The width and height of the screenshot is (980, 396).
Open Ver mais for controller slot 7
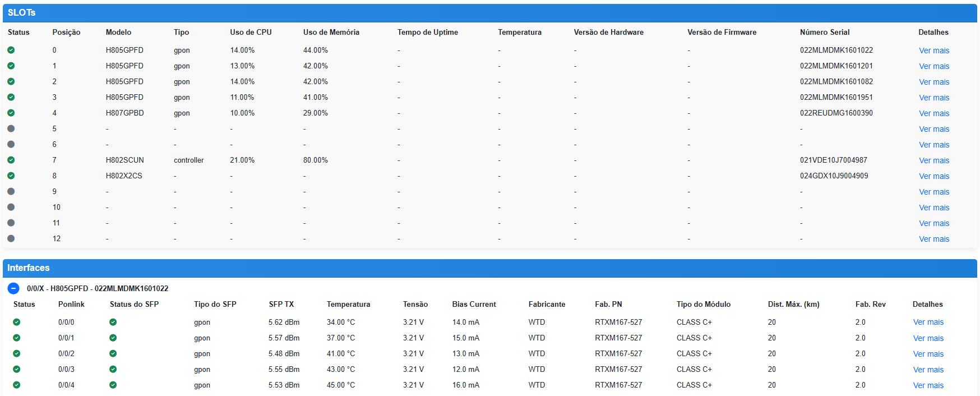point(934,160)
